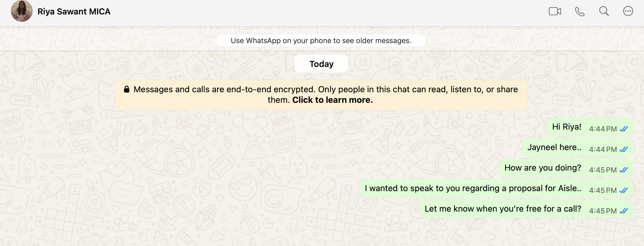Click the 'Use WhatsApp on your phone' notice

tap(321, 41)
